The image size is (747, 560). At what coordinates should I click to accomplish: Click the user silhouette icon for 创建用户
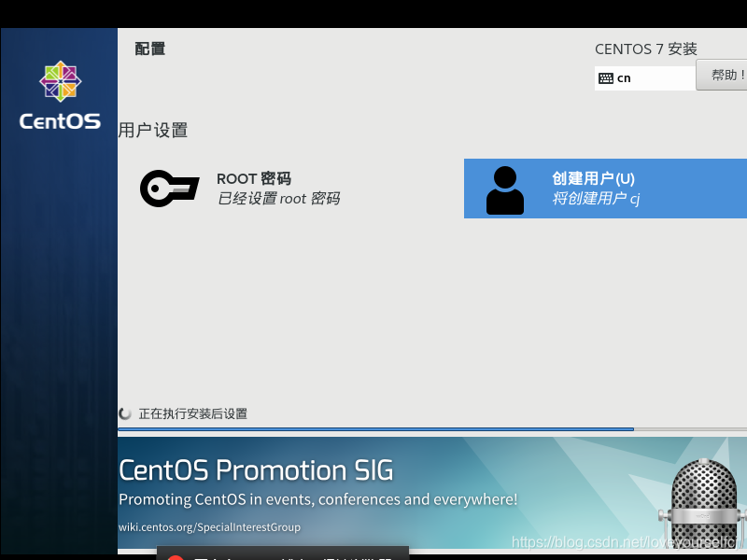pos(505,190)
